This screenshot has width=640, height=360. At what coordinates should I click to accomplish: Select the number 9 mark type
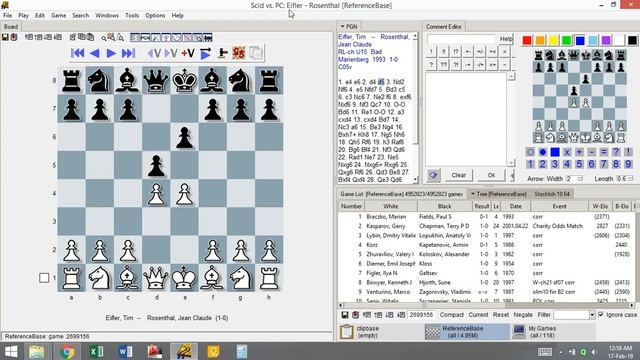tap(628, 164)
